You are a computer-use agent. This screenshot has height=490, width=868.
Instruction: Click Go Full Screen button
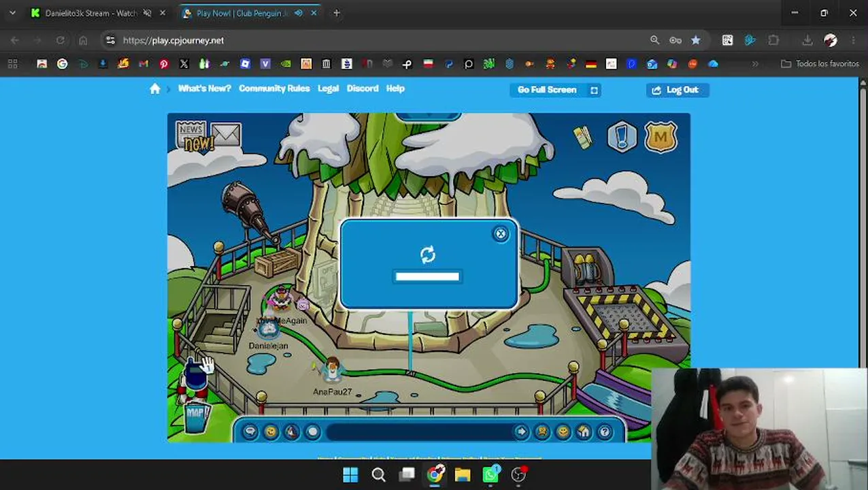pos(555,90)
